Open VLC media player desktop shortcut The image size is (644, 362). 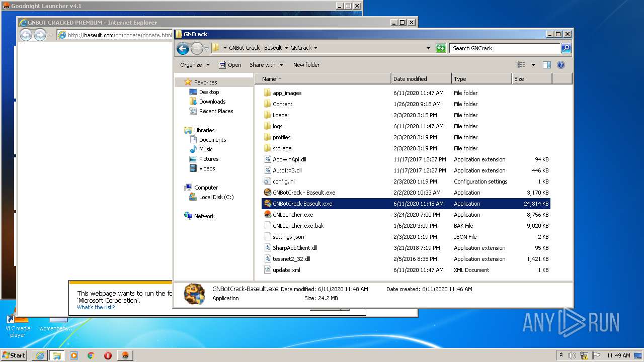18,322
